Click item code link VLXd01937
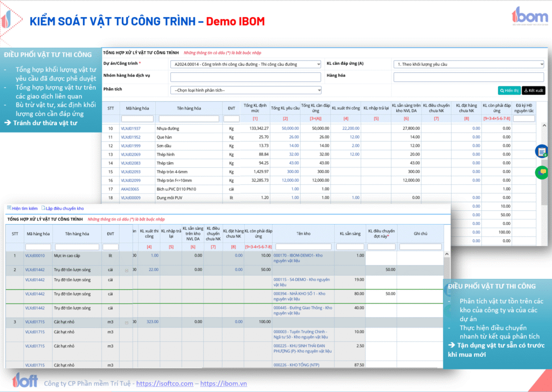This screenshot has height=392, width=552. pos(130,128)
